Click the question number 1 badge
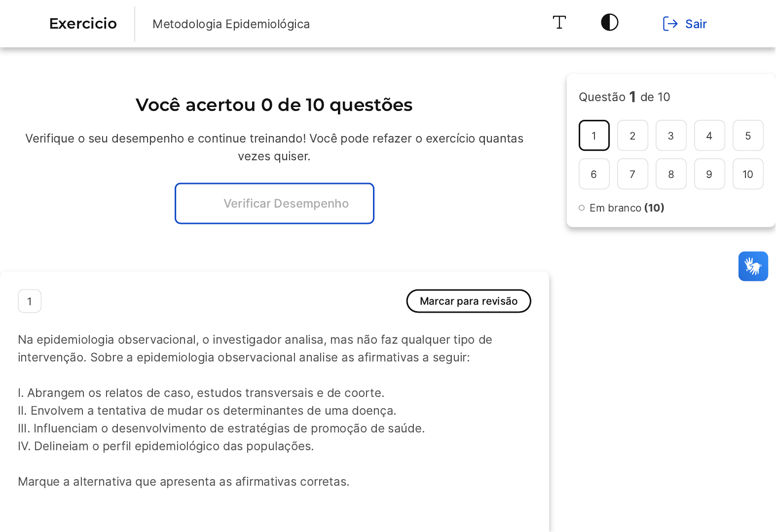 coord(30,301)
